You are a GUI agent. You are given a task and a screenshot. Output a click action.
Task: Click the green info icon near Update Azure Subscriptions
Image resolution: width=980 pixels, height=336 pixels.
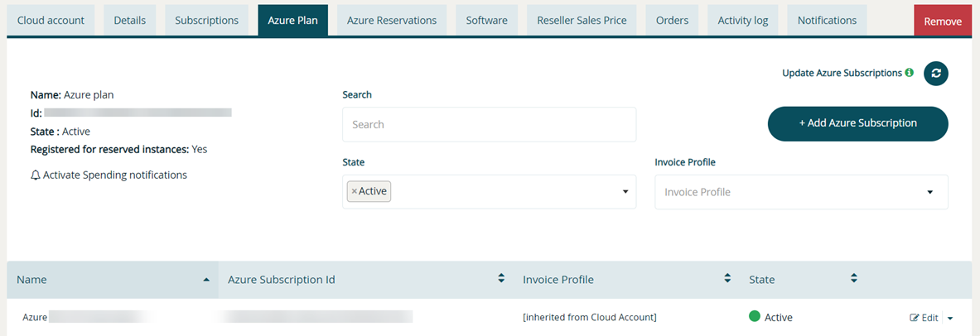click(x=910, y=73)
